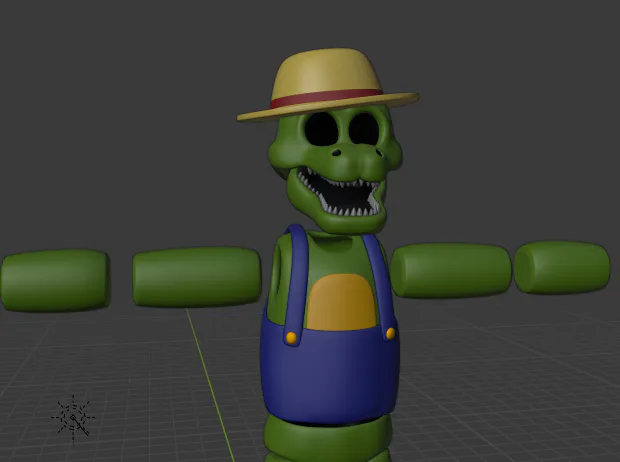
Task: Select the straw hat crown on the crocodile
Action: pos(326,73)
